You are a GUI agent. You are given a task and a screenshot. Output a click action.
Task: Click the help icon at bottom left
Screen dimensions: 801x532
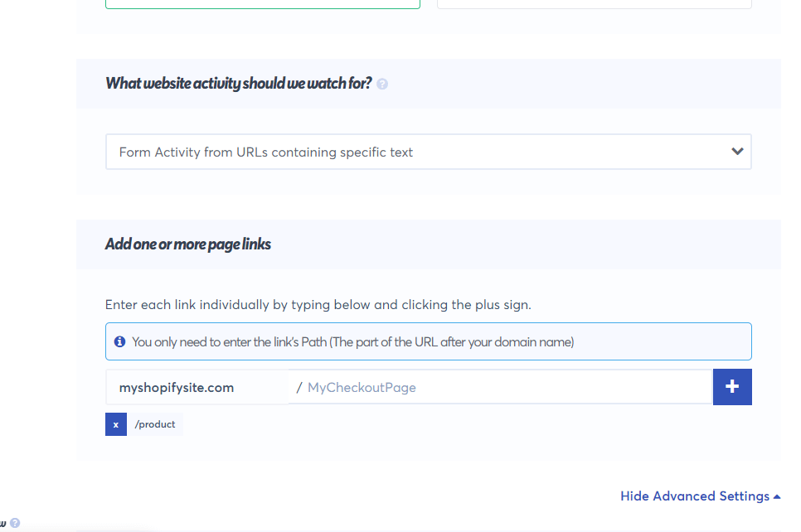[x=15, y=523]
